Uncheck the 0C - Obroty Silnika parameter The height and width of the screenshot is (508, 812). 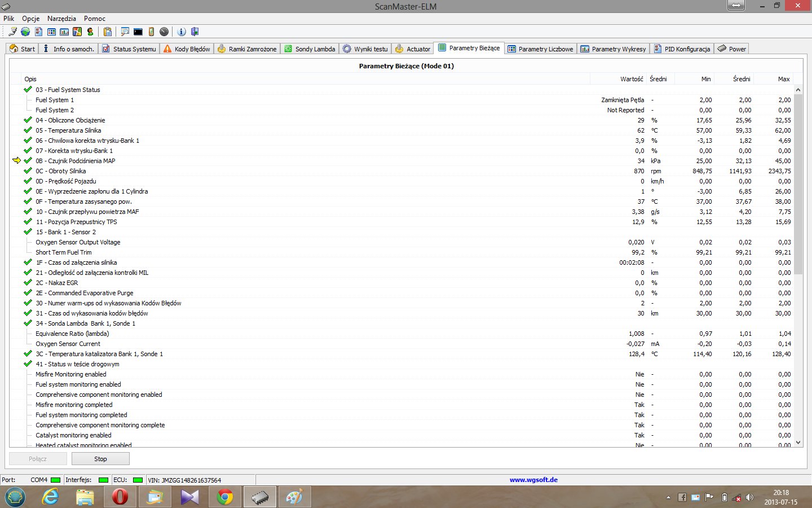[28, 171]
